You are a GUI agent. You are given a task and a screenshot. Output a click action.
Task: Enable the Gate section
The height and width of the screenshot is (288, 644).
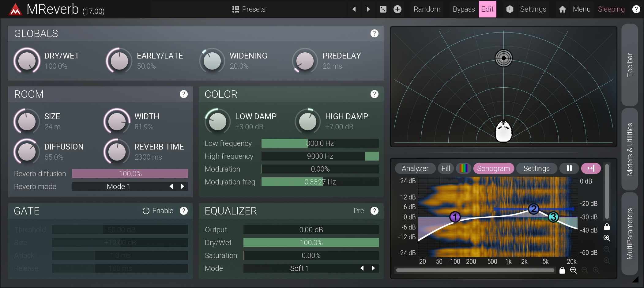(x=158, y=211)
